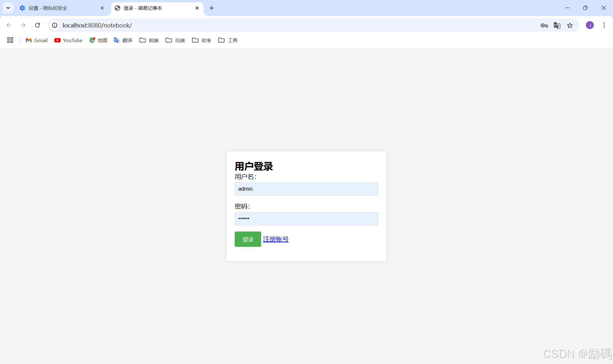Click the bookmarks apps grid icon
Screen dimensions: 613x364
coord(10,40)
